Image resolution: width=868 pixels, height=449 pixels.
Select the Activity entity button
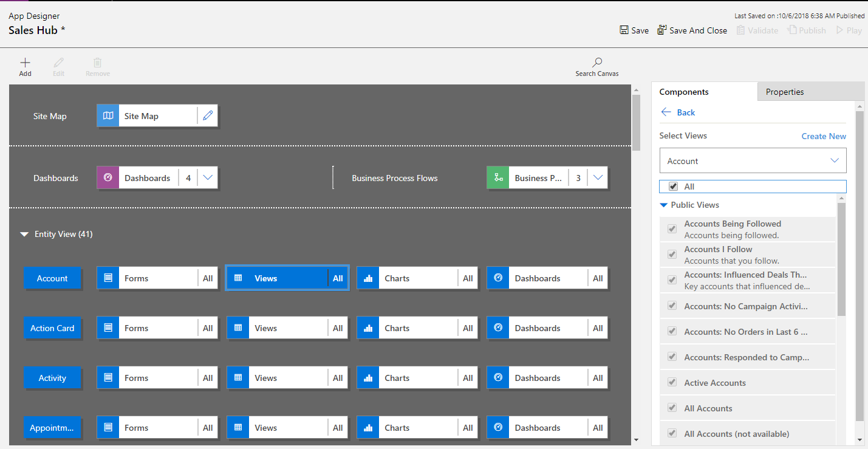(x=52, y=377)
